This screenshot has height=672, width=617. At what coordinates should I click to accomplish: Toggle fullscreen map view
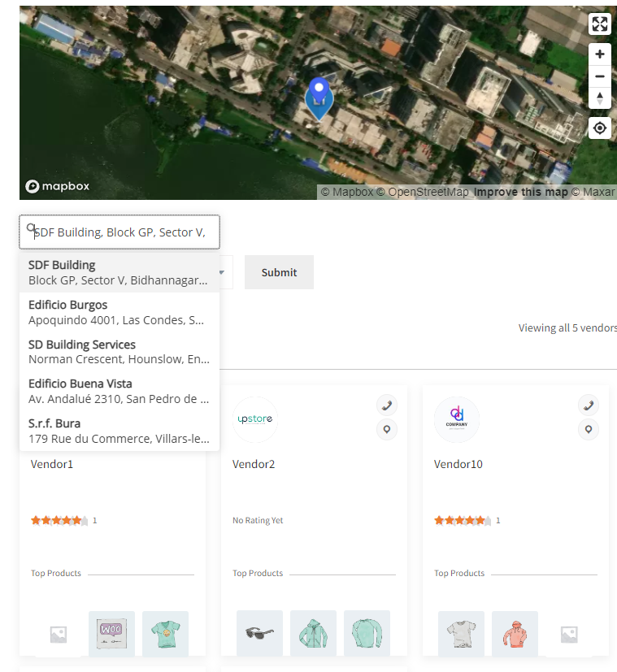(599, 24)
